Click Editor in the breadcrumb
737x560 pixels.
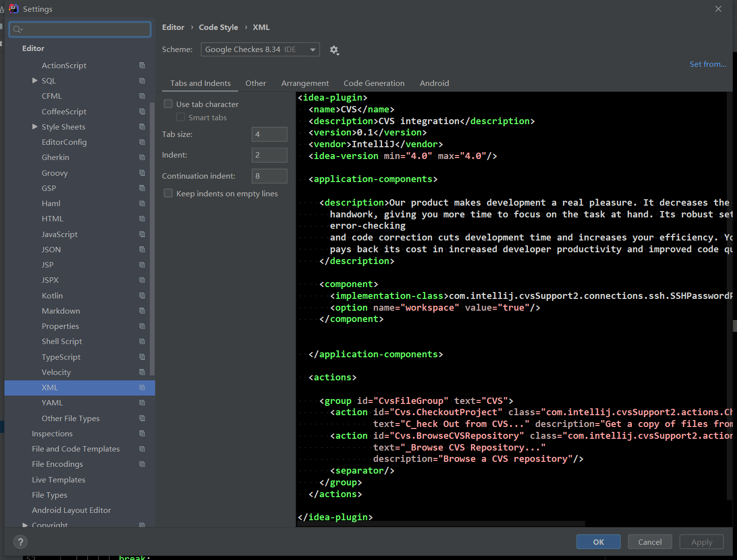coord(173,27)
